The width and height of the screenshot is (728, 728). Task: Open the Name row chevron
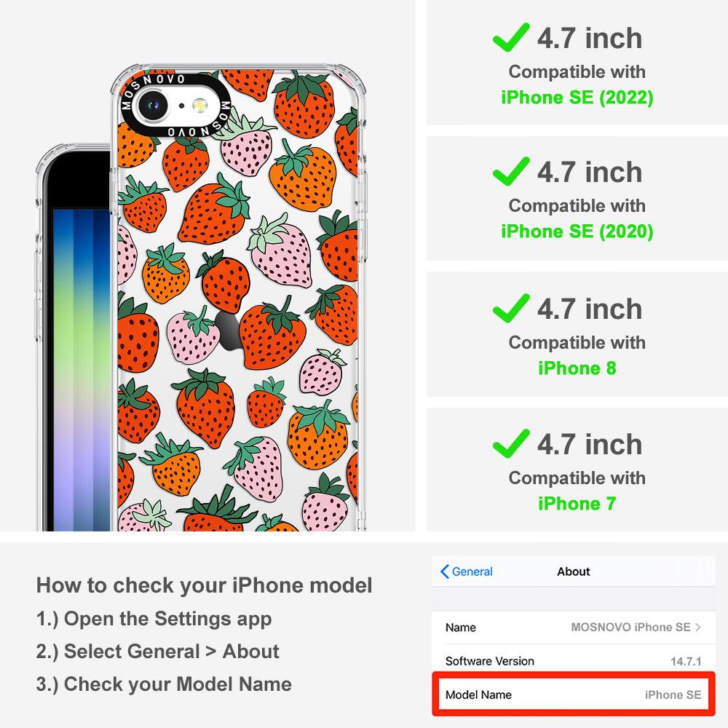[698, 628]
